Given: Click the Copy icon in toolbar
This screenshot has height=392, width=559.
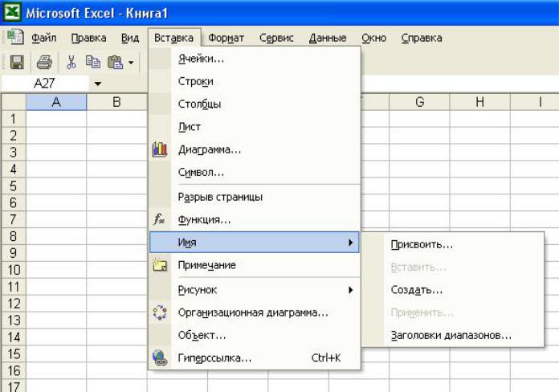Looking at the screenshot, I should [93, 62].
